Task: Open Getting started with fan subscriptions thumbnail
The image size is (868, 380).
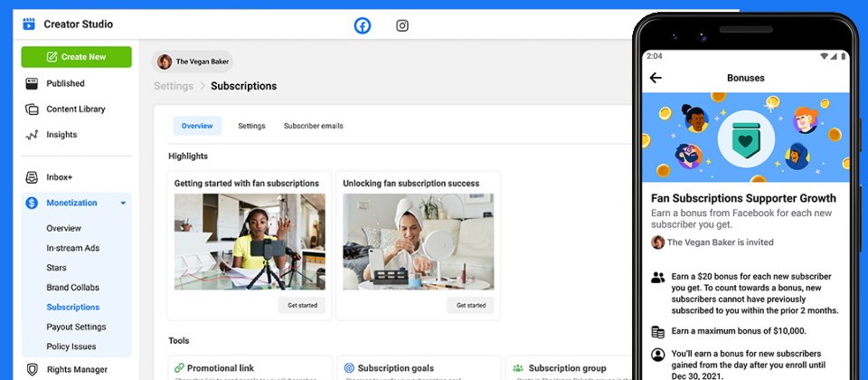Action: pyautogui.click(x=250, y=242)
